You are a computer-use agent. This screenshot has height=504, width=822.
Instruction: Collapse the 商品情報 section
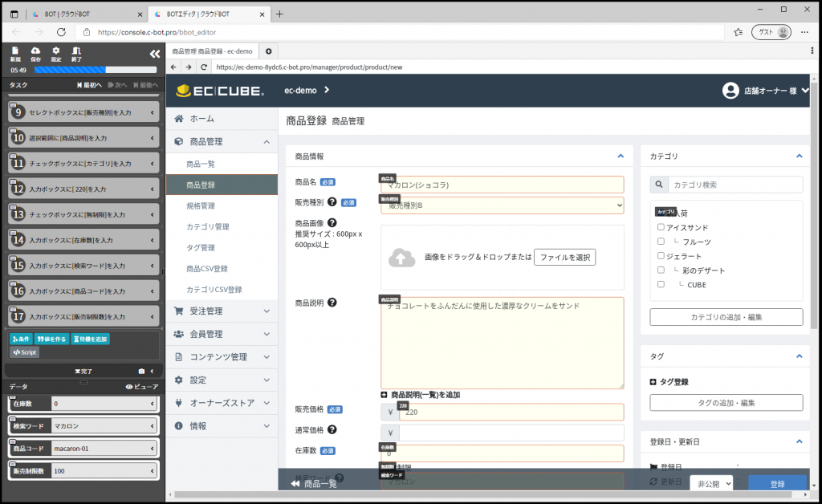pos(621,156)
